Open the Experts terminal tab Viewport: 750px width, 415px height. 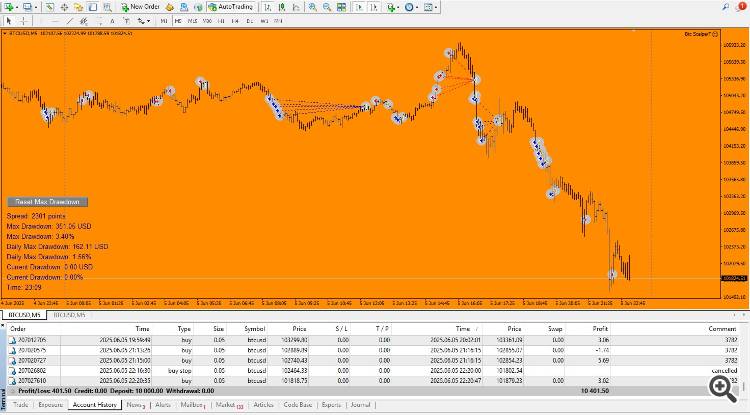point(331,405)
